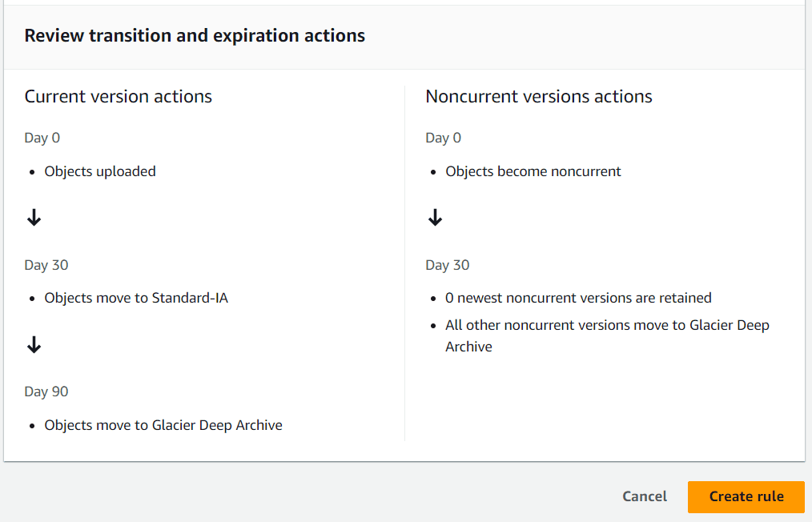Image resolution: width=812 pixels, height=522 pixels.
Task: Click the Day 90 label
Action: point(46,391)
